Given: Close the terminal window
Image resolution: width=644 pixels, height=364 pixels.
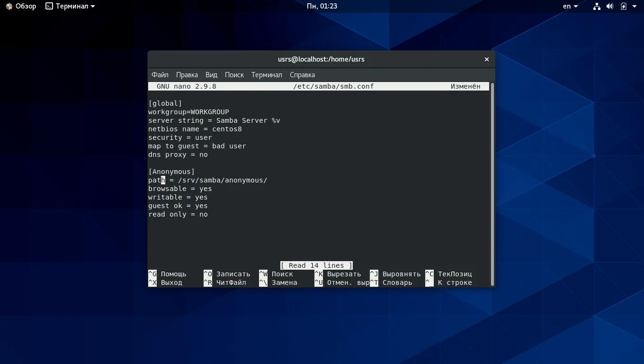Looking at the screenshot, I should [x=486, y=59].
